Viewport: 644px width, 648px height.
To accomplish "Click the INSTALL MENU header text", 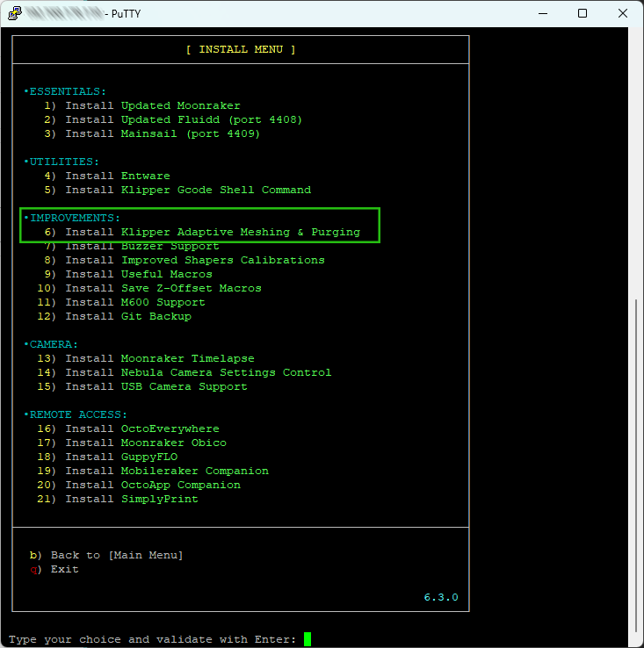I will tap(241, 49).
